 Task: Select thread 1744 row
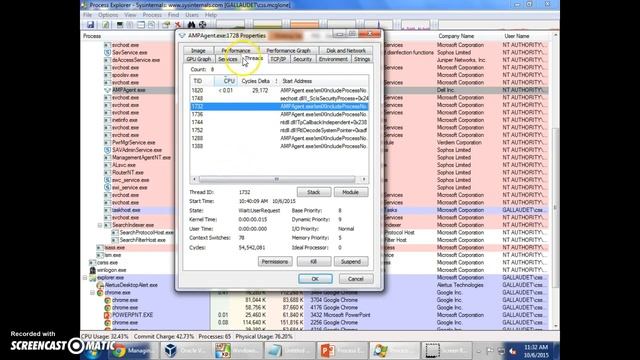[279, 122]
